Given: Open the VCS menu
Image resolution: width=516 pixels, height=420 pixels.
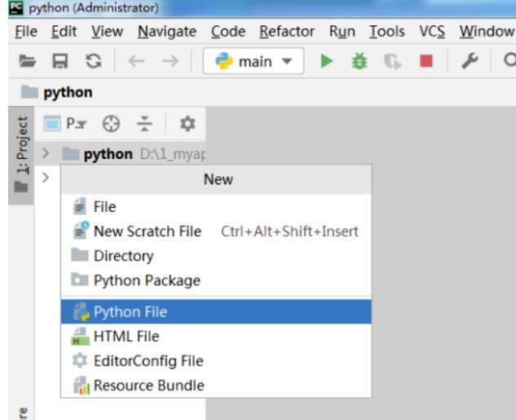Looking at the screenshot, I should tap(432, 32).
